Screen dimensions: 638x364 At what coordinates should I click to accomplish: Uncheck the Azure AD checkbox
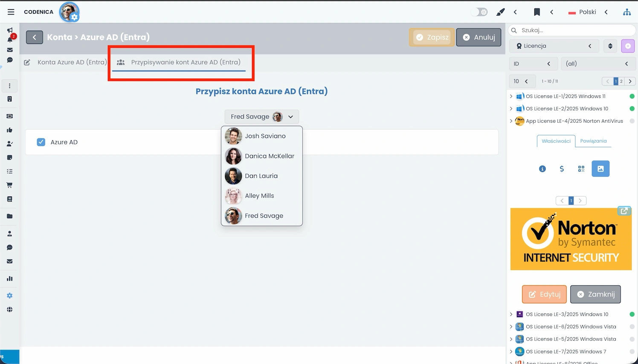tap(41, 142)
